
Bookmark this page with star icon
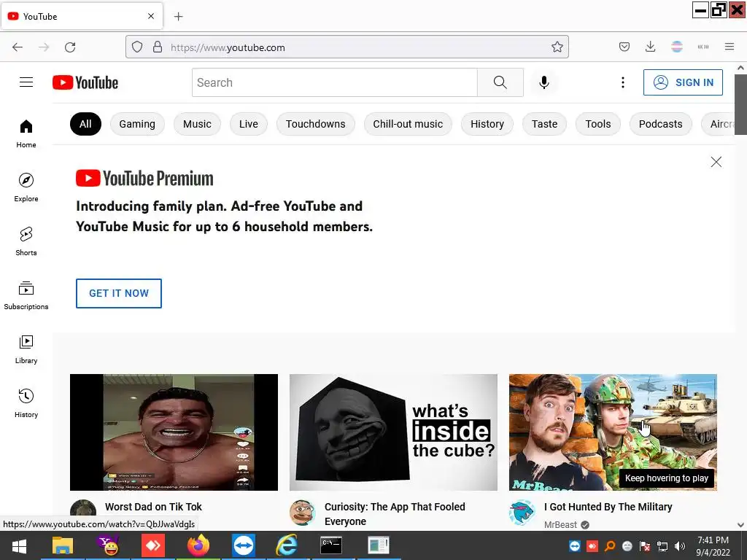[x=557, y=47]
